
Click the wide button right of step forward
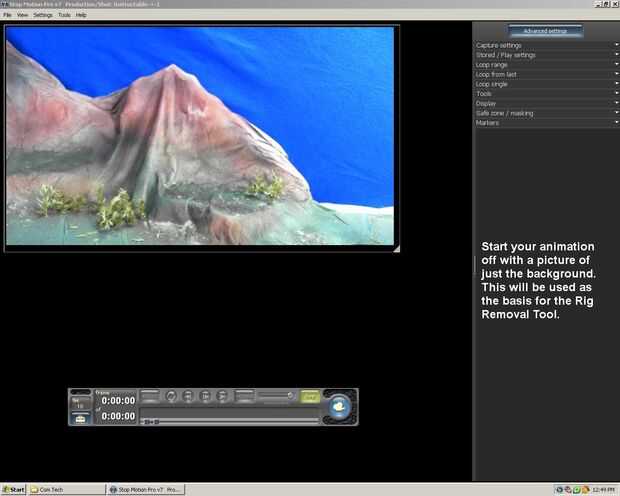(244, 396)
